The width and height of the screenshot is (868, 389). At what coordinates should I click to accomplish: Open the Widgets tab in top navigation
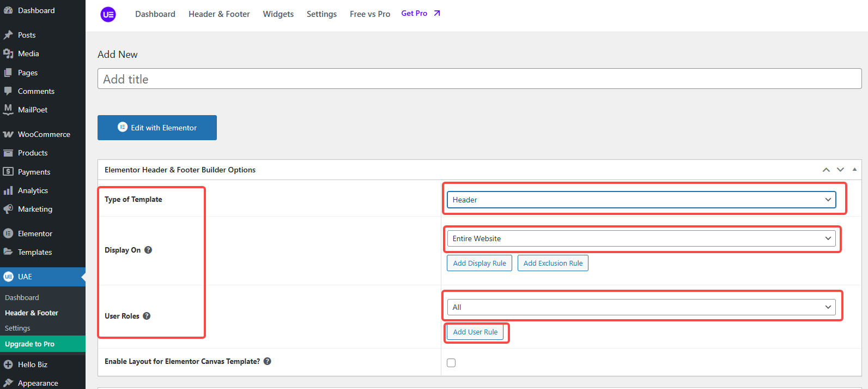pyautogui.click(x=278, y=14)
